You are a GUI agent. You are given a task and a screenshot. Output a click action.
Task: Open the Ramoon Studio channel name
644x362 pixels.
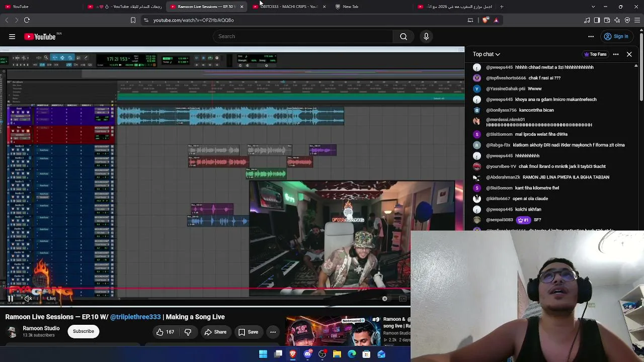pos(41,328)
